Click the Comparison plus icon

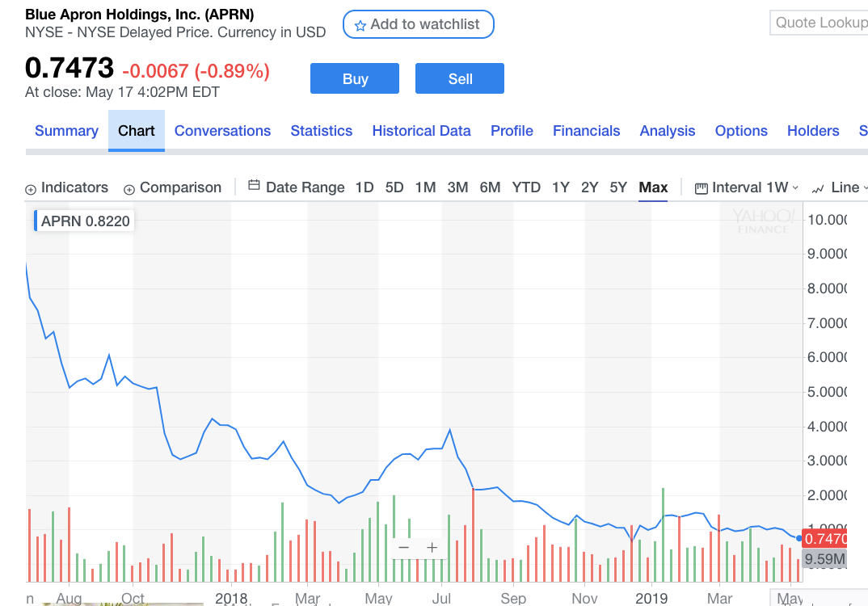[x=129, y=189]
